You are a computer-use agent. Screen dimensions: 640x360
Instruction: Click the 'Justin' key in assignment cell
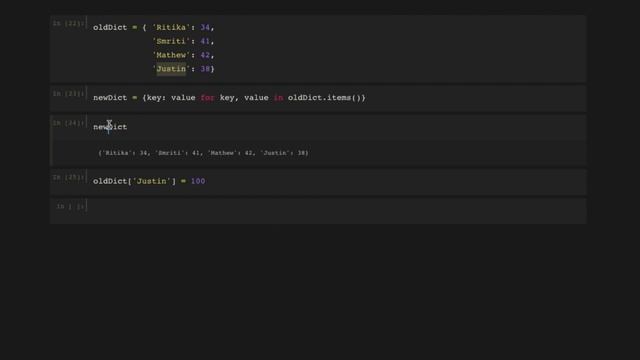pyautogui.click(x=151, y=181)
